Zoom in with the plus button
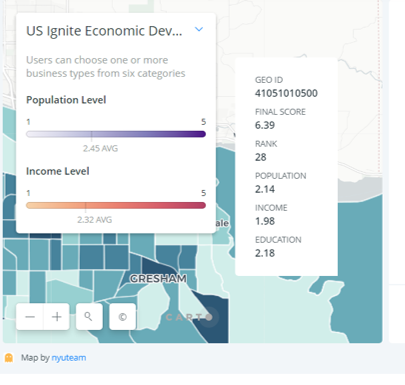Viewport: 405px width, 385px height. click(57, 316)
